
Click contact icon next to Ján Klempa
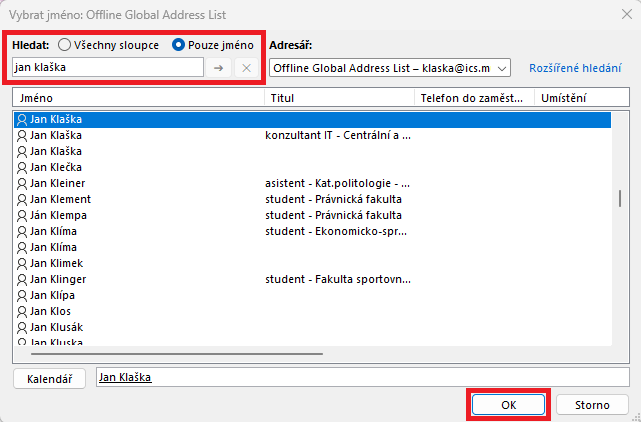coord(22,216)
